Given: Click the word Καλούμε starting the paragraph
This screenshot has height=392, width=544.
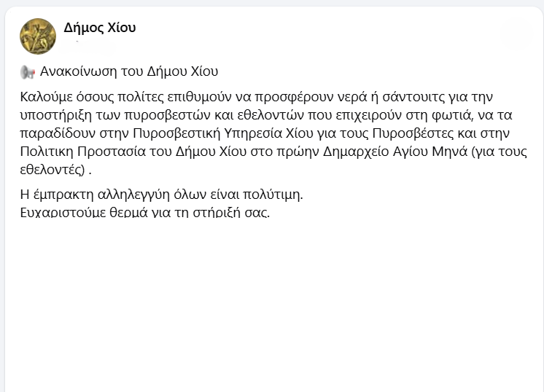Looking at the screenshot, I should pos(44,97).
